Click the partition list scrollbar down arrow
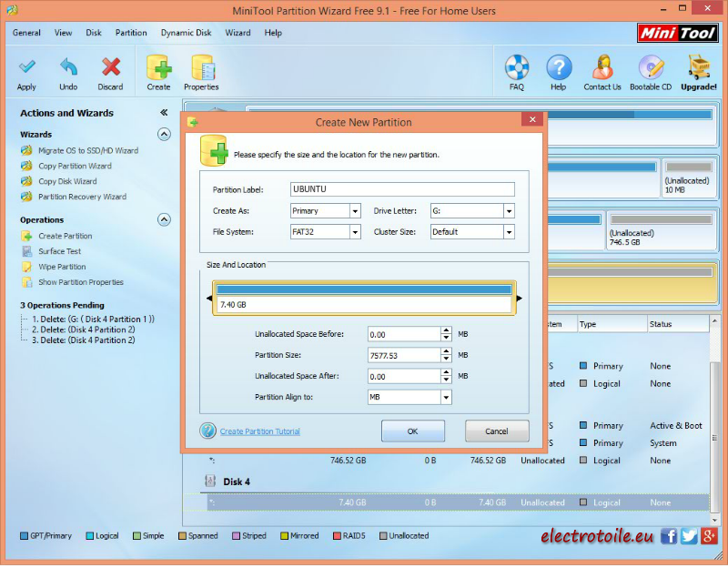 coord(714,519)
